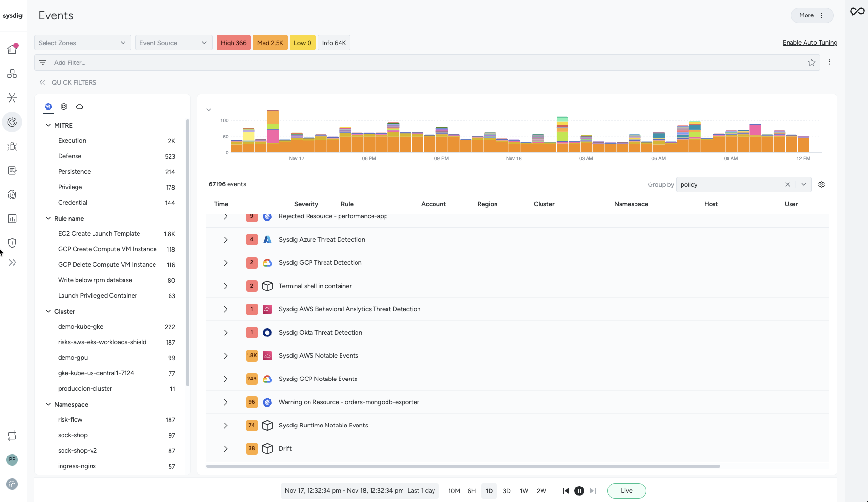Open the Reports chart icon in sidebar
This screenshot has width=868, height=502.
(x=12, y=219)
